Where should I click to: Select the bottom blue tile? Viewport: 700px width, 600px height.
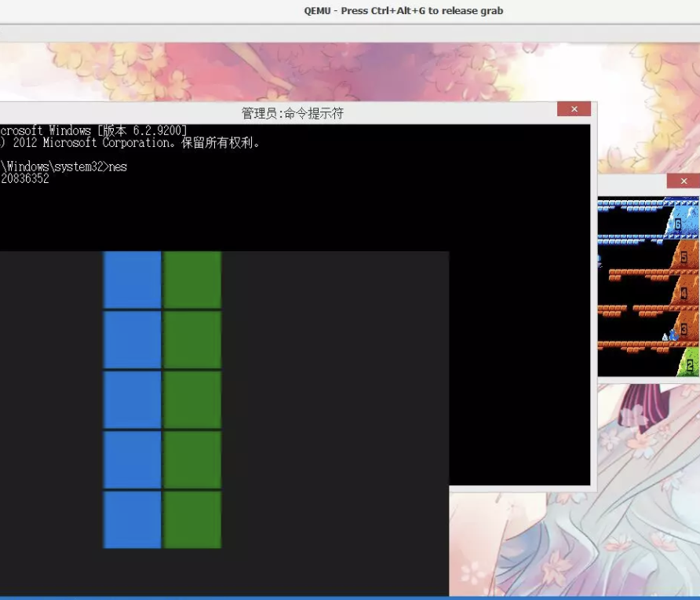click(133, 519)
